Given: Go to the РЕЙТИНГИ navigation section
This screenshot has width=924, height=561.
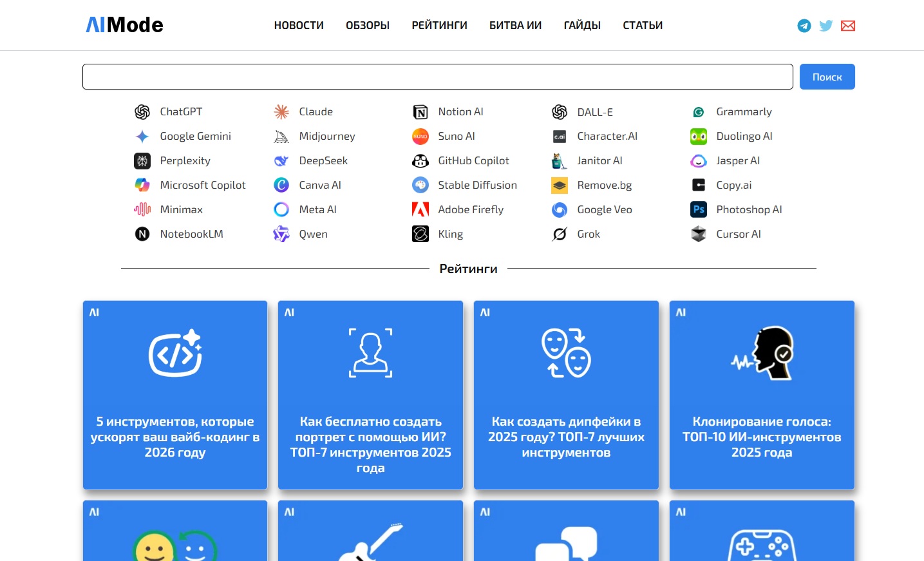Looking at the screenshot, I should (x=439, y=26).
